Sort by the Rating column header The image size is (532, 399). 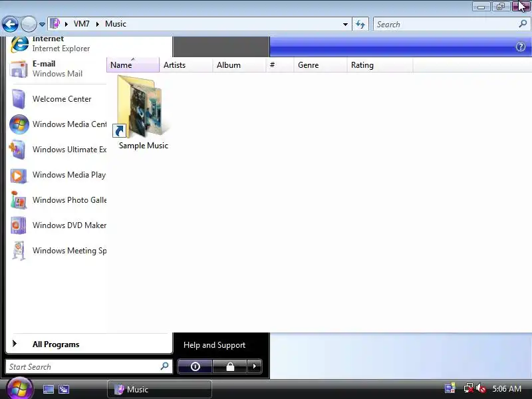(380, 65)
